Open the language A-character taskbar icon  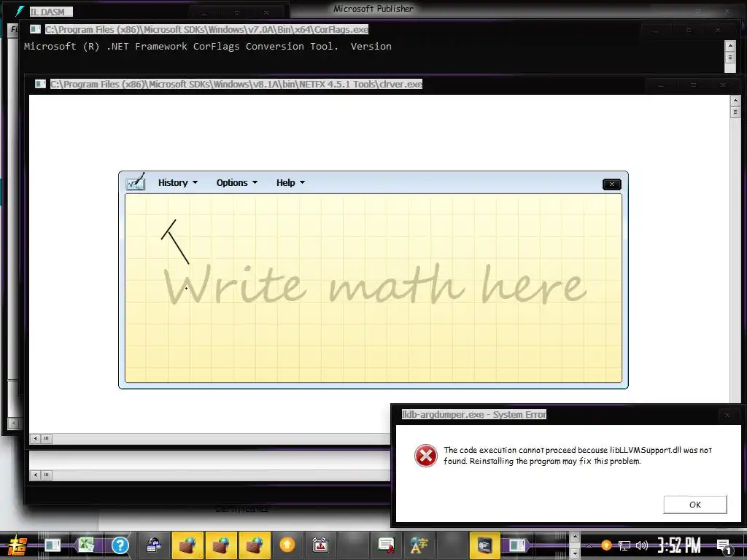pyautogui.click(x=419, y=545)
